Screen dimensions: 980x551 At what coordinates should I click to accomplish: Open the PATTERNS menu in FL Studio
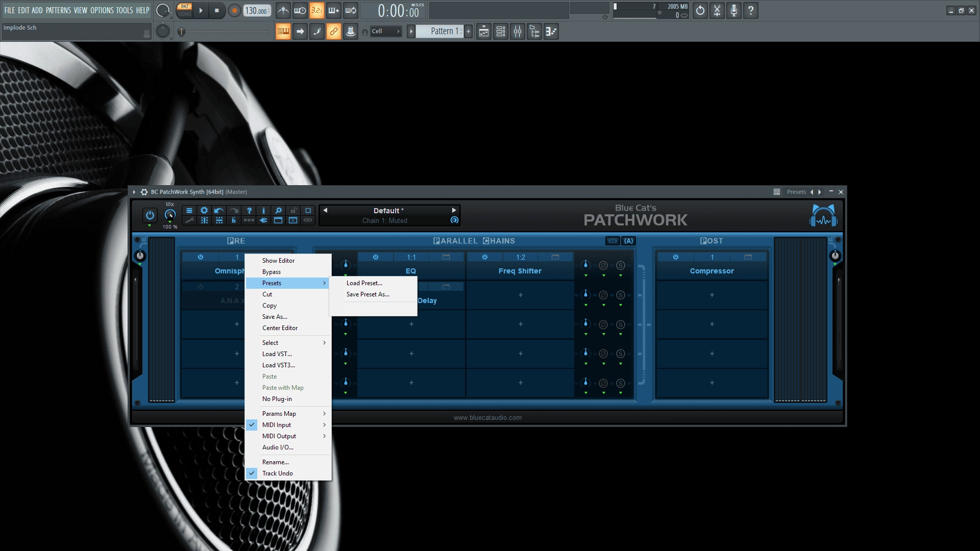click(59, 10)
